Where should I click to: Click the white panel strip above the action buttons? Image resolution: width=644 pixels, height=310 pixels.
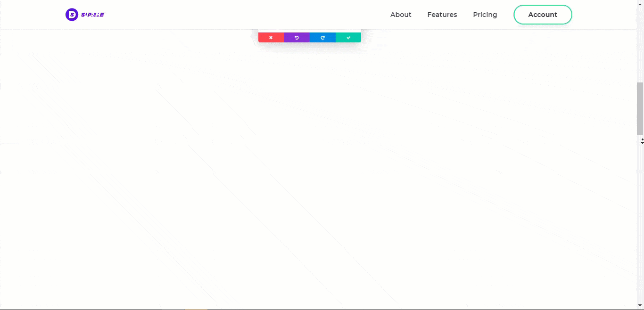pos(309,31)
